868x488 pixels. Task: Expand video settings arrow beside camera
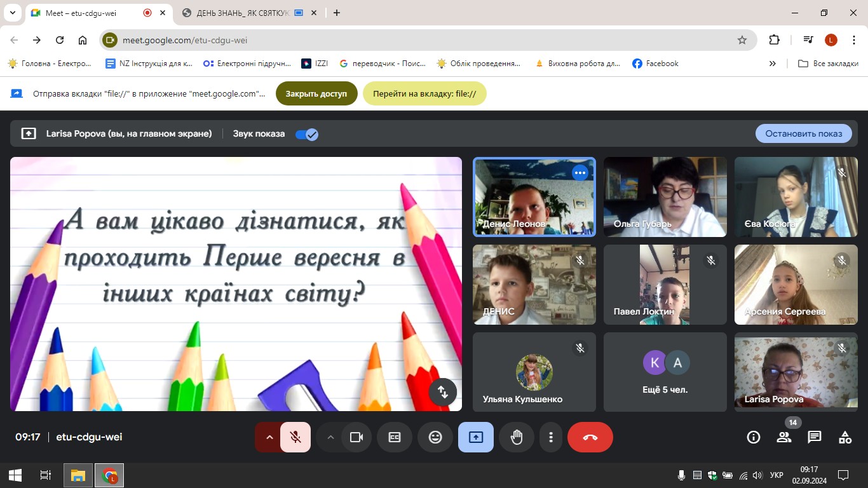tap(330, 437)
